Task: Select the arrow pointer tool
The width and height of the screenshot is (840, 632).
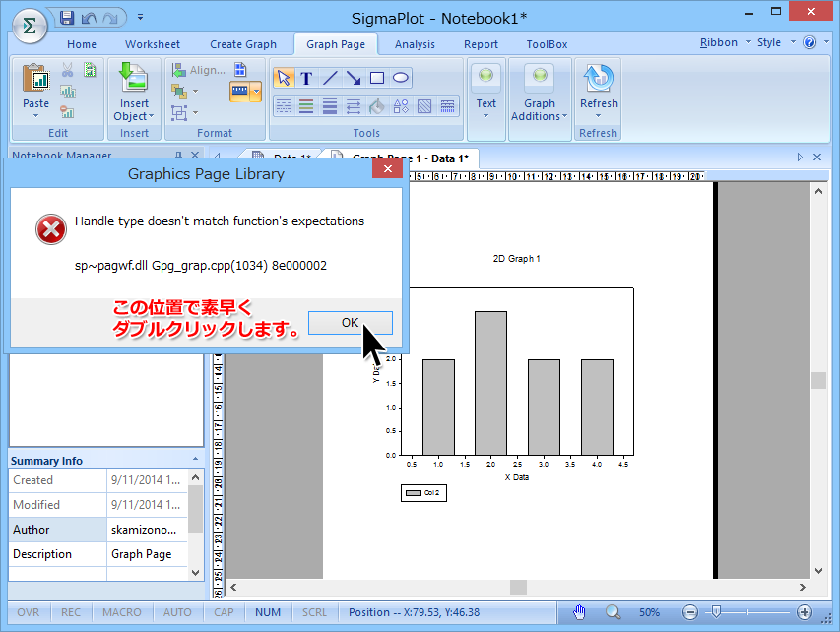Action: (284, 78)
